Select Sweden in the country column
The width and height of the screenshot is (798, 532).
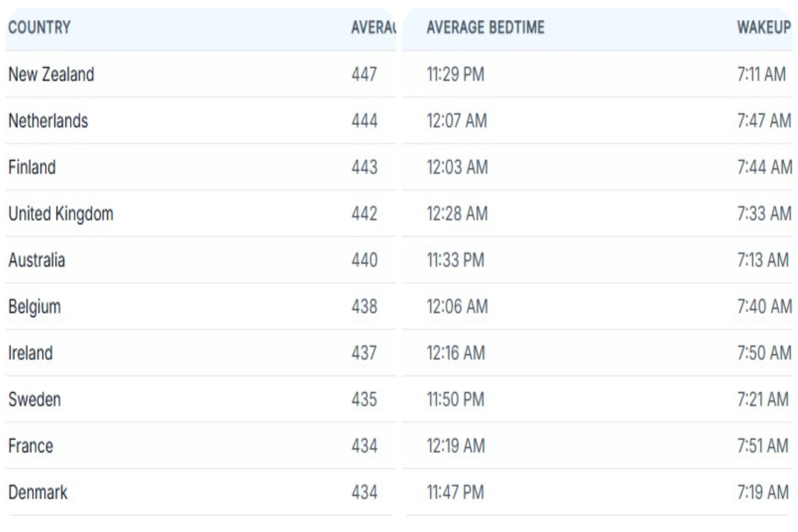pyautogui.click(x=35, y=400)
